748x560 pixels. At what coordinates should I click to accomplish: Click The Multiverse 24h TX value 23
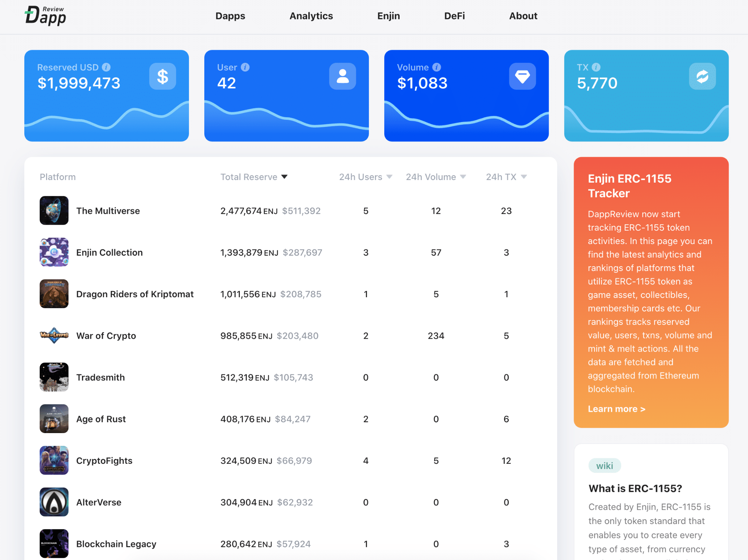click(x=506, y=211)
